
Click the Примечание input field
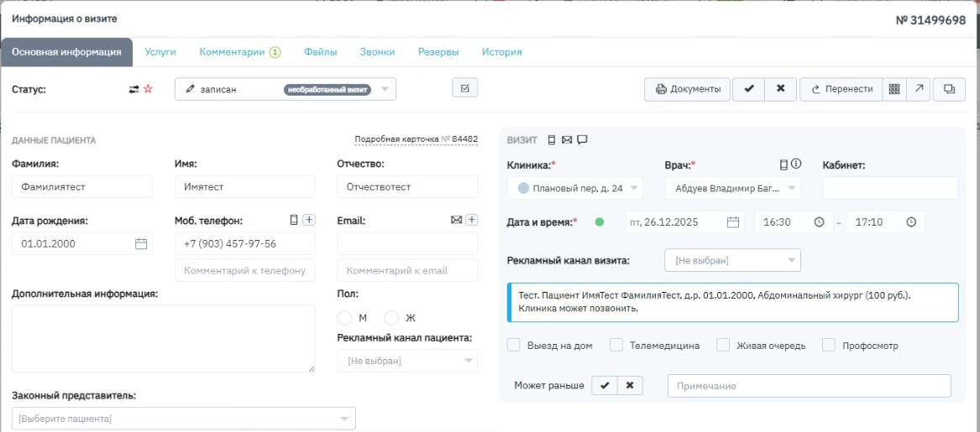[809, 386]
